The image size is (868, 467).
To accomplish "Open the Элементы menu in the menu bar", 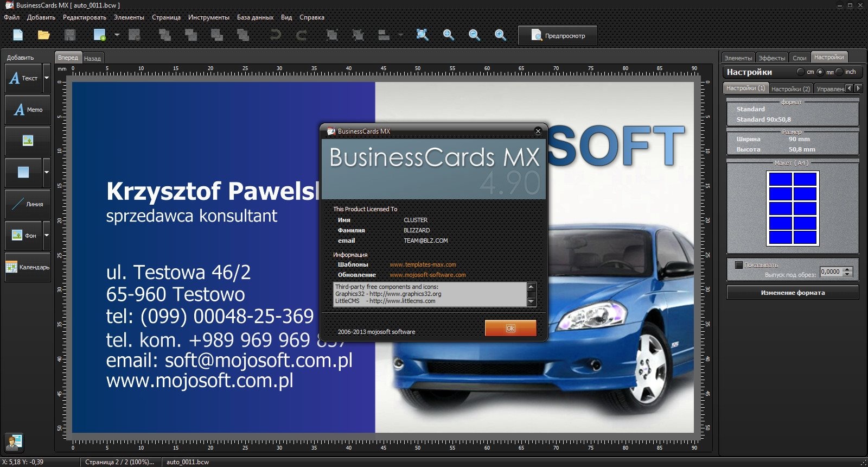I will [x=129, y=17].
